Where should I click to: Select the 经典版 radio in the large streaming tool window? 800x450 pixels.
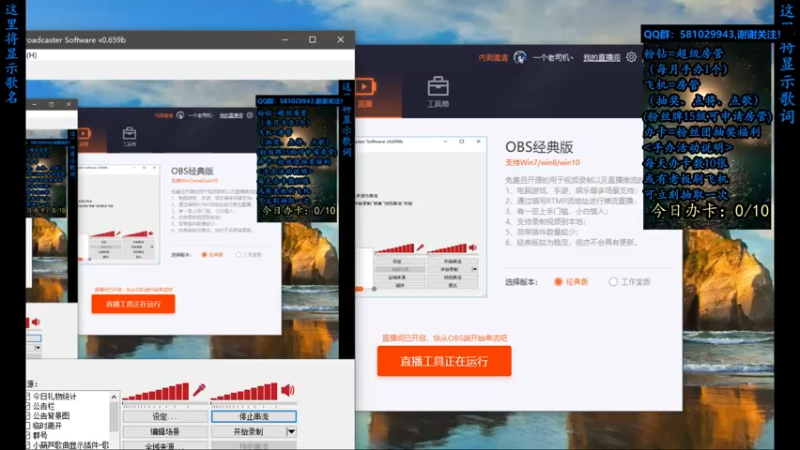558,282
